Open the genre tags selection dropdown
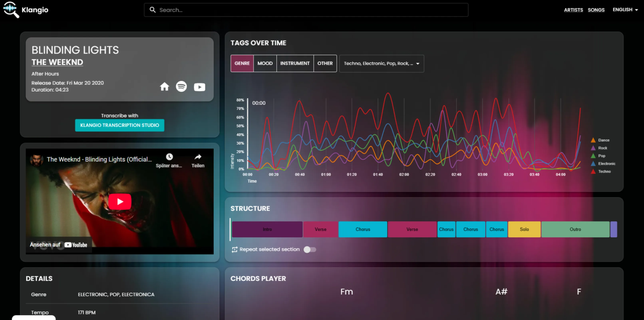Screen dimensions: 644x320 [x=381, y=64]
